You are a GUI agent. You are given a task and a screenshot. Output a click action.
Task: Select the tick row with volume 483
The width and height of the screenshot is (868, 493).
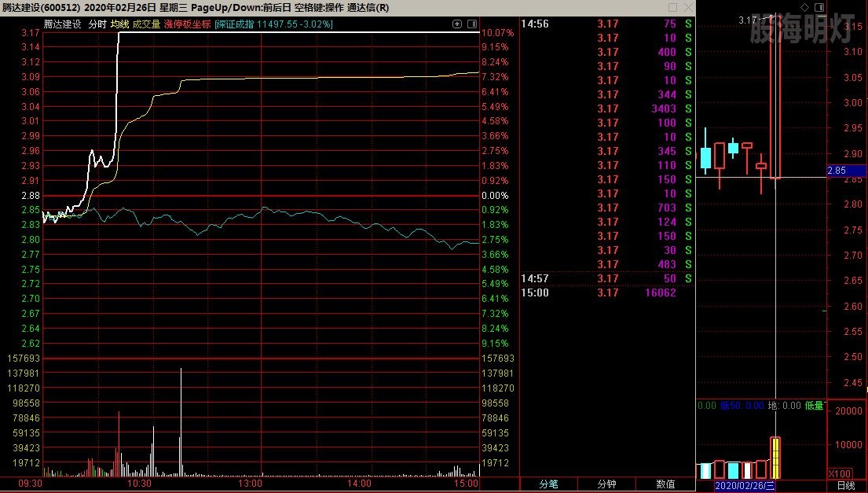tap(606, 264)
